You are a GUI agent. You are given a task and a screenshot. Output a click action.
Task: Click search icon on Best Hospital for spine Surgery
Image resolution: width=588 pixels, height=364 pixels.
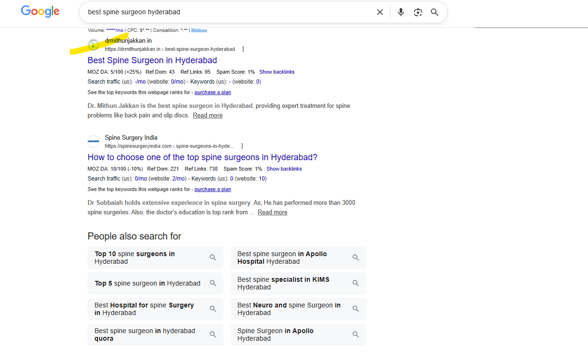213,309
